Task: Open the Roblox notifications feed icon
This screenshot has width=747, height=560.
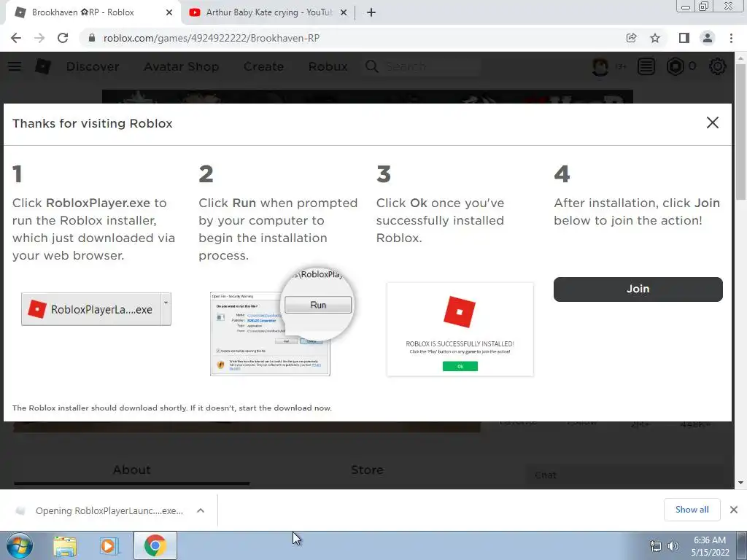Action: point(646,66)
